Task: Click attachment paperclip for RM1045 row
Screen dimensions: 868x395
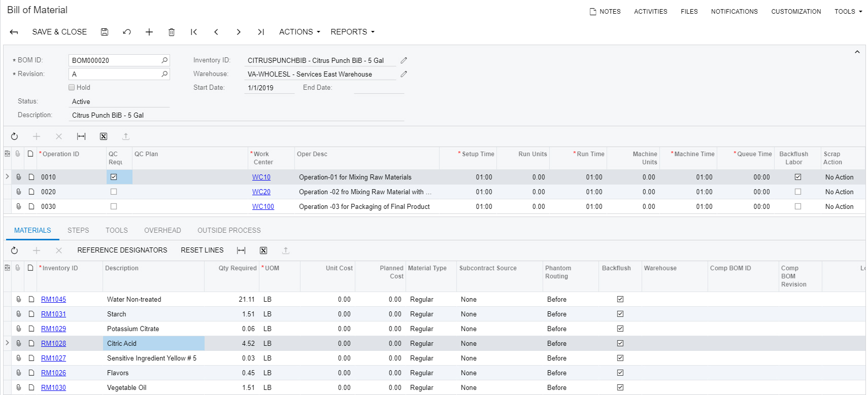Action: point(19,299)
